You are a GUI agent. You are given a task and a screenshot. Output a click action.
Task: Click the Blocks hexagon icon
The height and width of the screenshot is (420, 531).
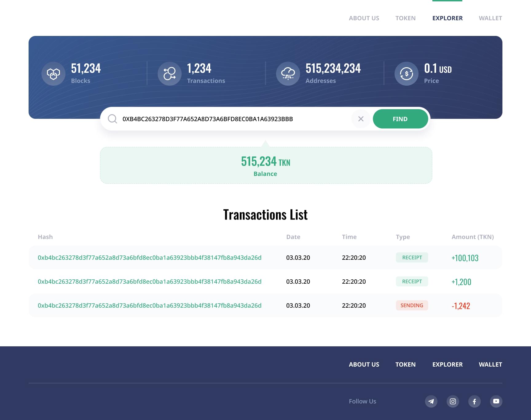point(53,74)
